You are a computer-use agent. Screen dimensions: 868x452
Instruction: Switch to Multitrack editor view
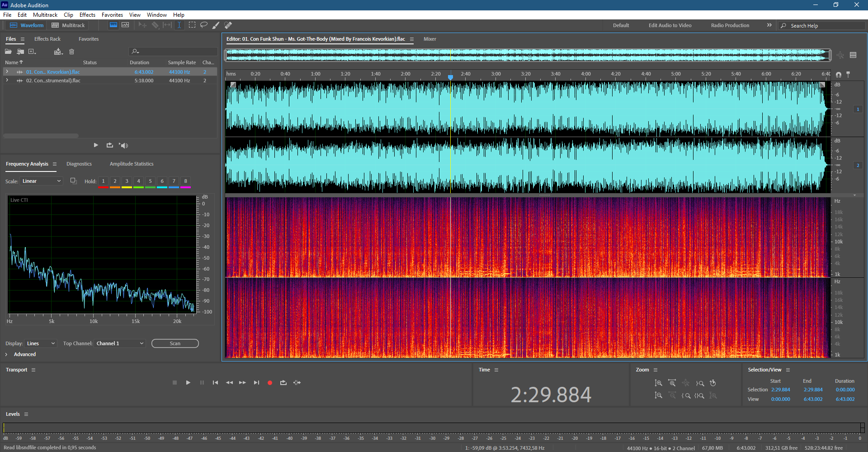point(68,25)
